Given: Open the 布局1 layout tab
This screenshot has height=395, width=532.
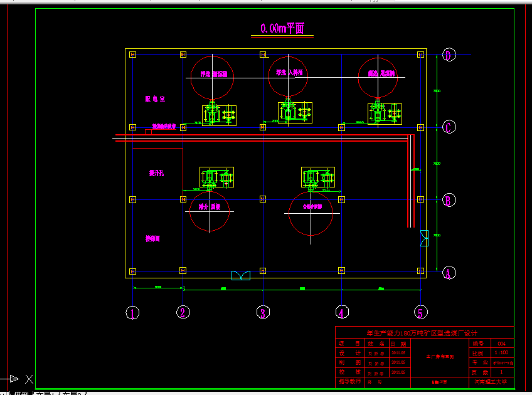Looking at the screenshot, I should [x=45, y=393].
